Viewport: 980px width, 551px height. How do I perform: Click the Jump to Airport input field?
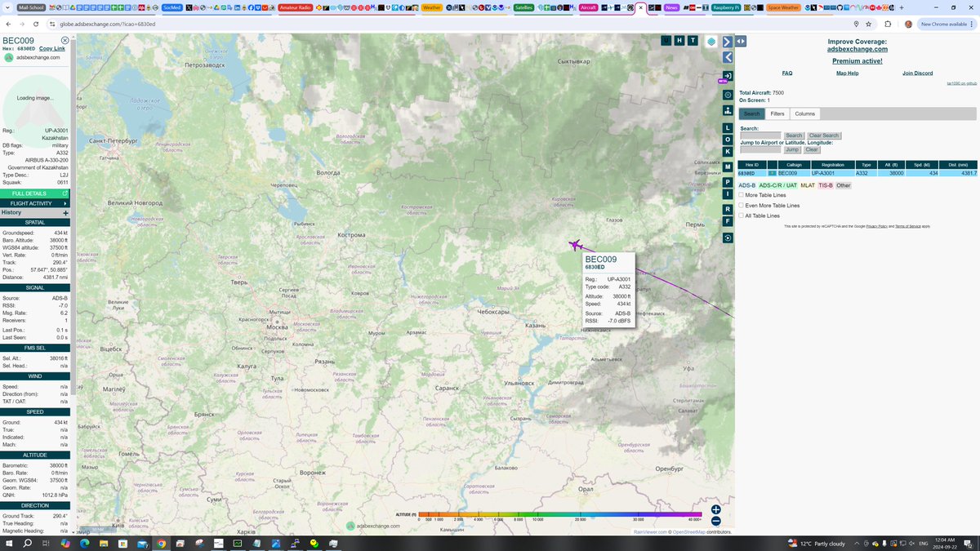pos(760,150)
